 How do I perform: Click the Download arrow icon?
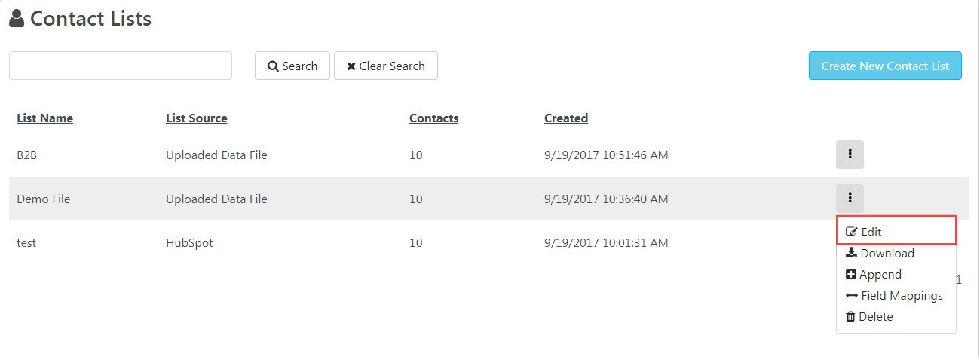click(x=852, y=253)
